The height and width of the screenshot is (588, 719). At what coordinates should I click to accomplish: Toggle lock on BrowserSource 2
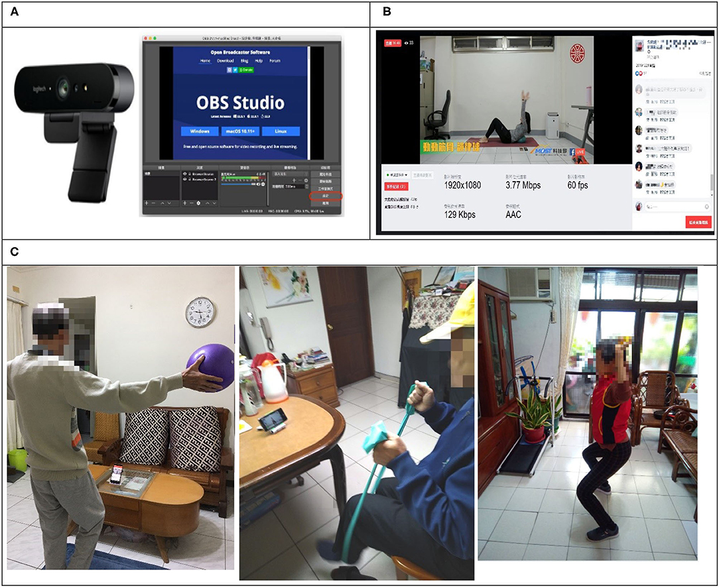point(190,179)
